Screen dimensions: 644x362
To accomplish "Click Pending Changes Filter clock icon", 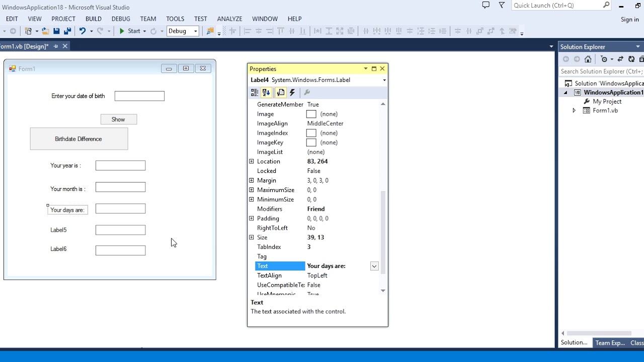I will pyautogui.click(x=604, y=59).
